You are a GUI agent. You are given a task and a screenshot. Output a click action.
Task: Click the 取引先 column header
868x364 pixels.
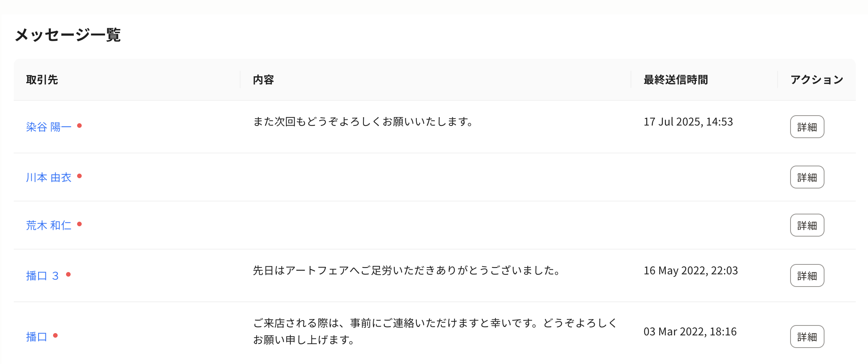(42, 80)
